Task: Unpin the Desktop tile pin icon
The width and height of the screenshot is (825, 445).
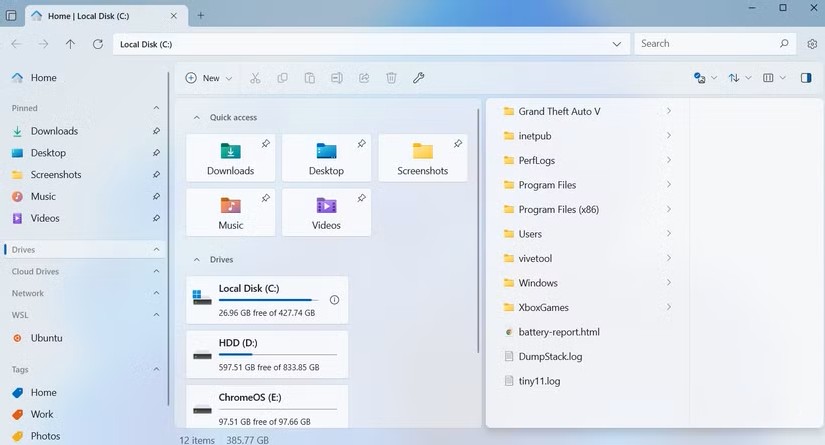Action: tap(361, 144)
